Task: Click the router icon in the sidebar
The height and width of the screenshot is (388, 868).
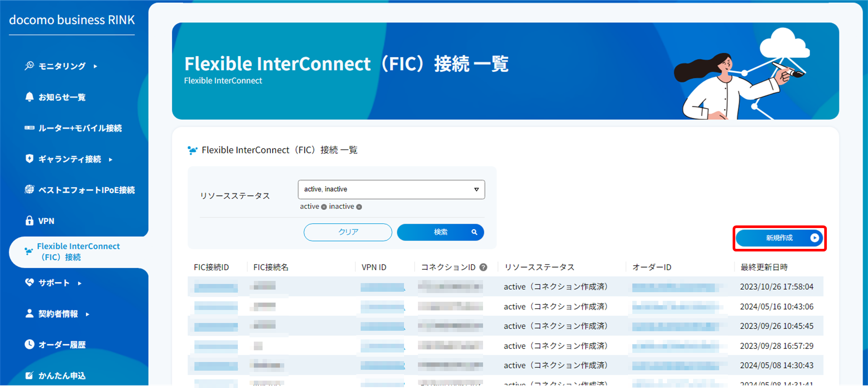Action: point(30,128)
